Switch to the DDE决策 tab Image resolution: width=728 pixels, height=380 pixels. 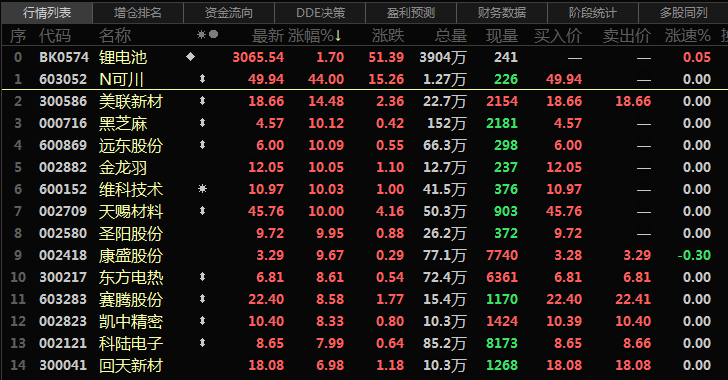click(x=320, y=13)
